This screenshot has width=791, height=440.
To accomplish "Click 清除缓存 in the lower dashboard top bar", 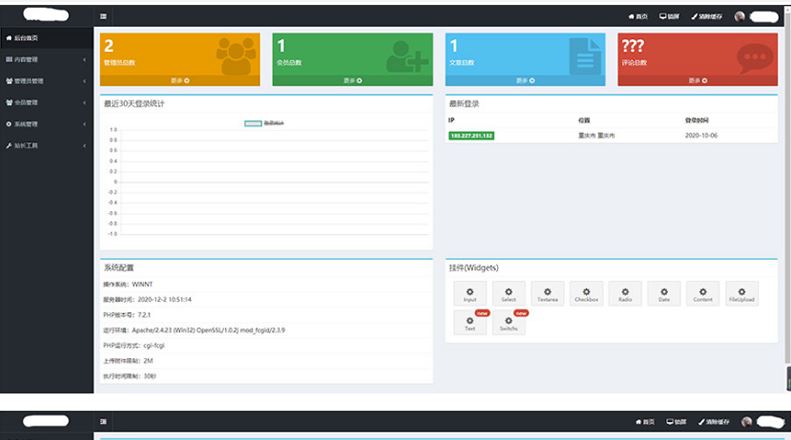I will point(714,422).
